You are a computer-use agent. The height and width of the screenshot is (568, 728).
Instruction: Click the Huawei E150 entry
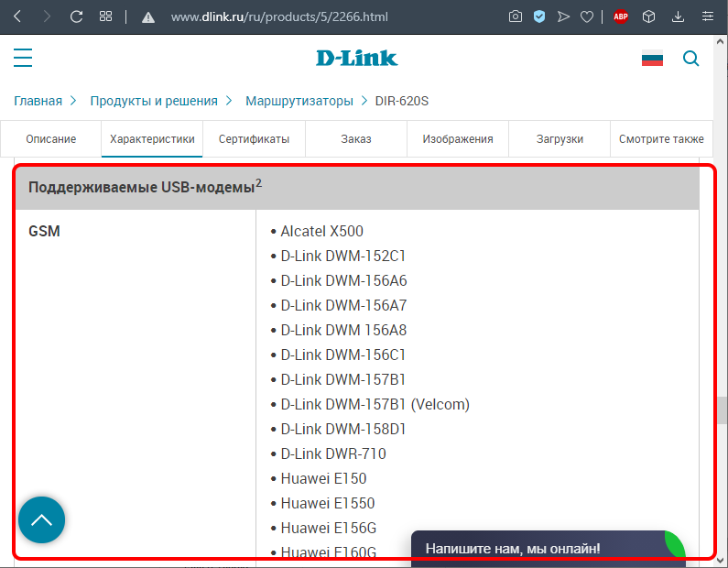(x=323, y=478)
